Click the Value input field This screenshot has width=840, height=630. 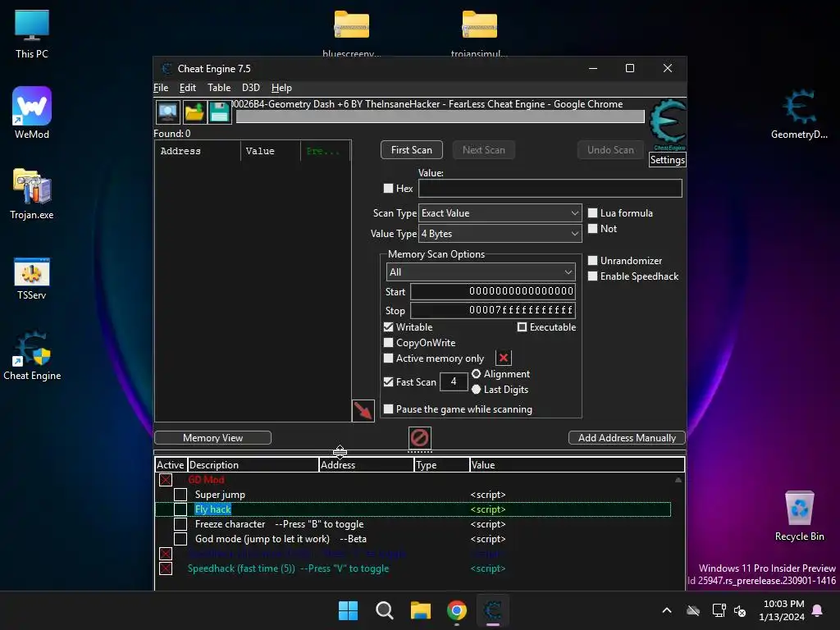tap(550, 189)
